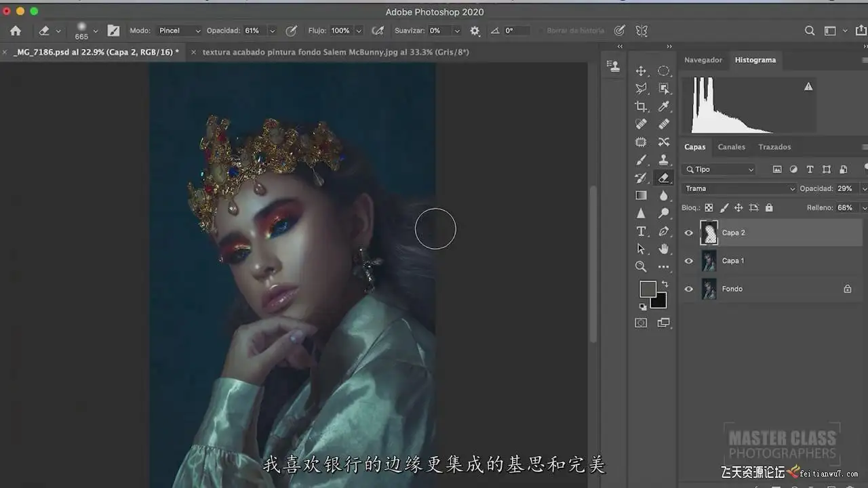Select the Eraser tool in toolbar

click(664, 178)
